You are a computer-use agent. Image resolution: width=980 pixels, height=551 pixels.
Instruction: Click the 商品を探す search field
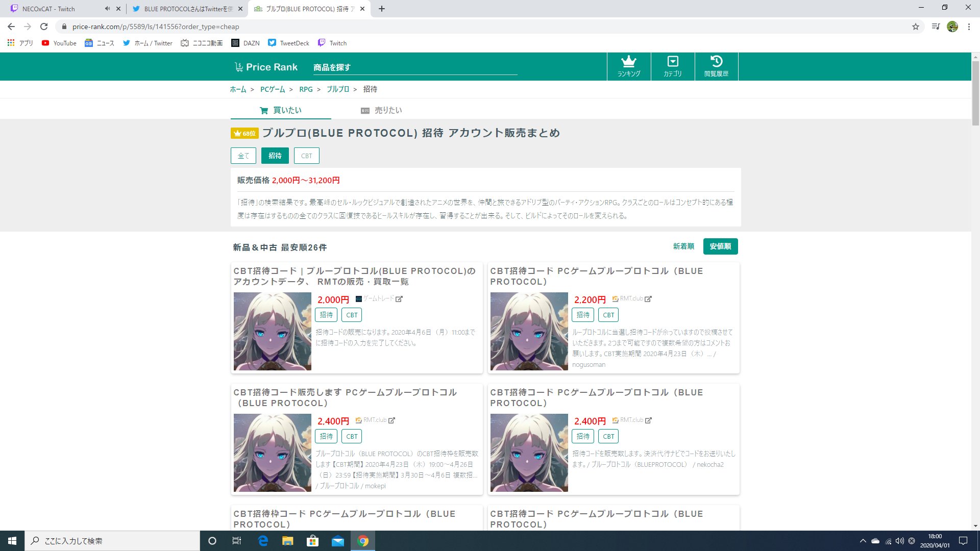[x=415, y=67]
